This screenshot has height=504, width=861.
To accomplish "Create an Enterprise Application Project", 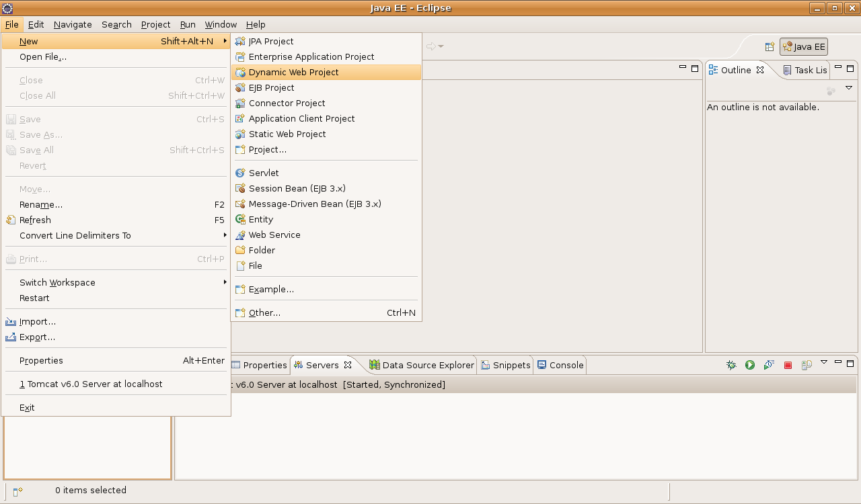I will pyautogui.click(x=326, y=56).
